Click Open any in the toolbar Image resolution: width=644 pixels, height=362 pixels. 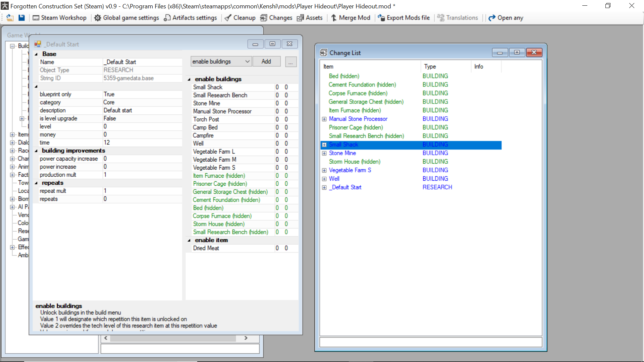(x=506, y=18)
